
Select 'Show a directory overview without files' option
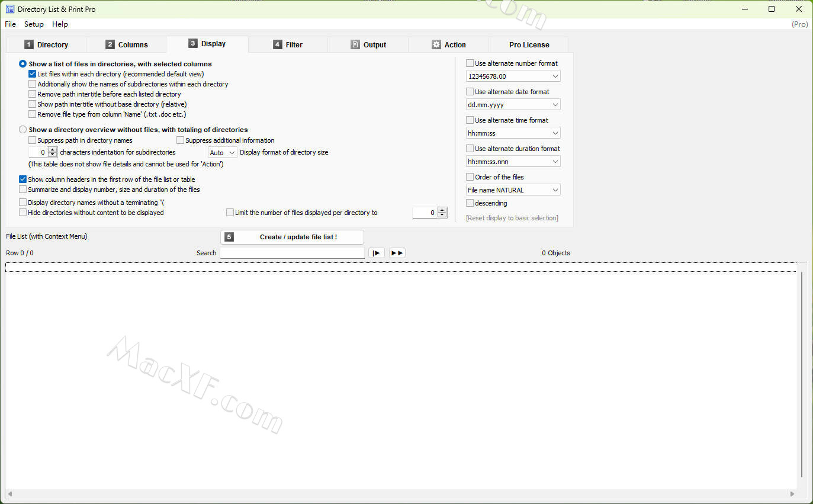point(23,130)
